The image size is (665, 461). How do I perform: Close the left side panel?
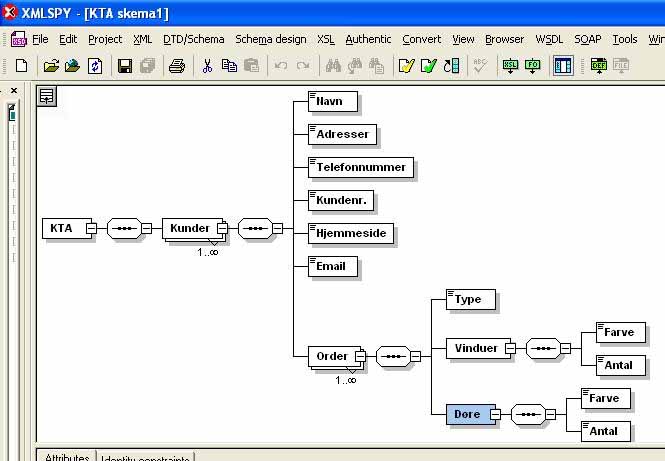13,91
